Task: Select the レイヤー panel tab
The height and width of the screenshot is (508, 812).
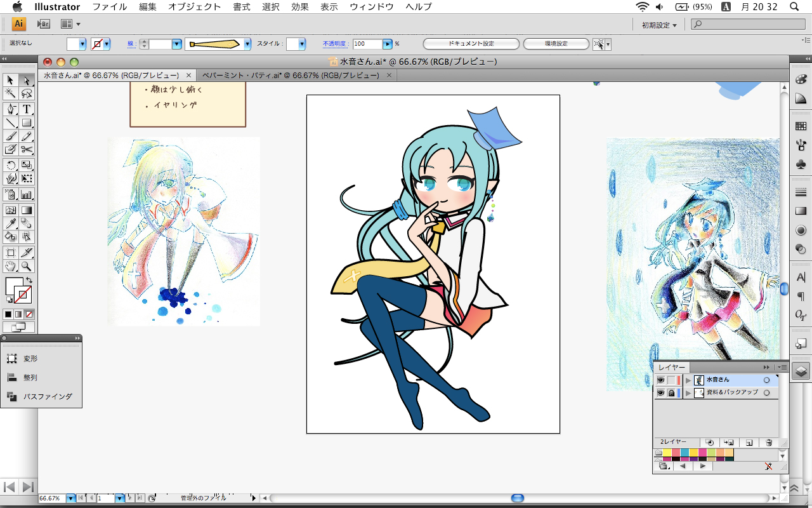Action: tap(672, 367)
